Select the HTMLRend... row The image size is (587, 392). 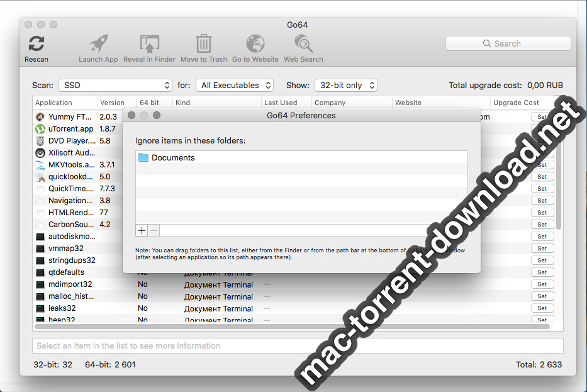pyautogui.click(x=78, y=213)
